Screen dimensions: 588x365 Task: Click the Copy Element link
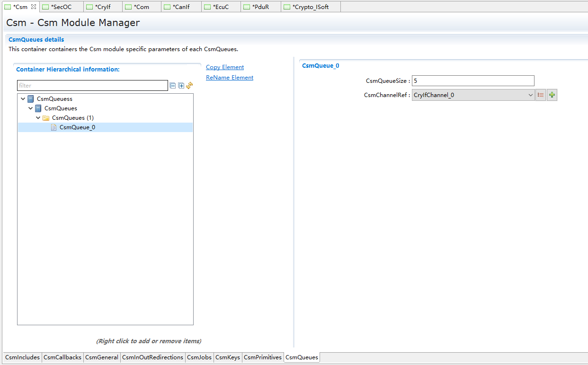click(225, 67)
